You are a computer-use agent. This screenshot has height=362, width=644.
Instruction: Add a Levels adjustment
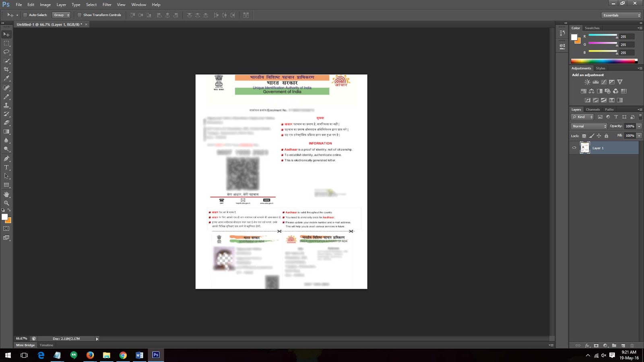tap(595, 82)
